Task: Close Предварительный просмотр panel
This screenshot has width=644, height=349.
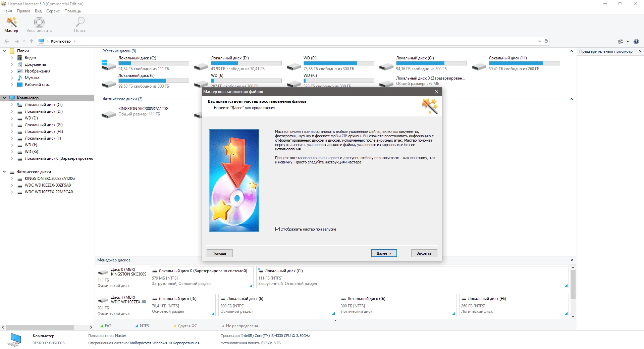Action: (x=640, y=51)
